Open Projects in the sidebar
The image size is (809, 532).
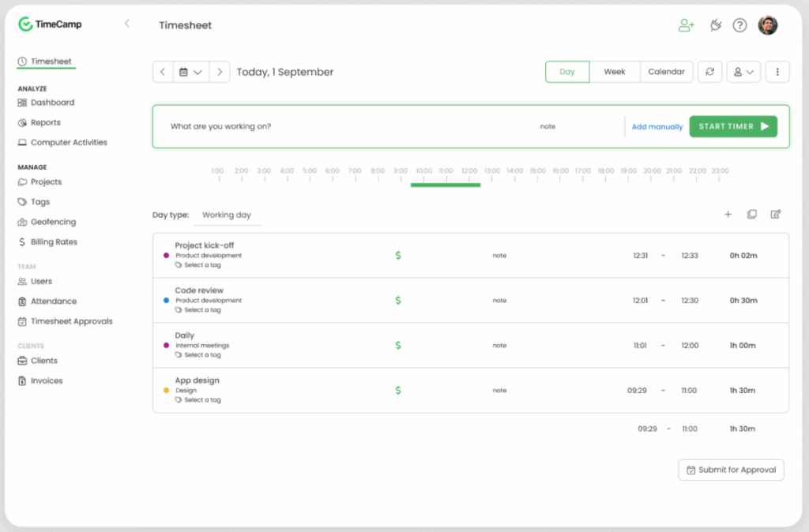coord(40,182)
